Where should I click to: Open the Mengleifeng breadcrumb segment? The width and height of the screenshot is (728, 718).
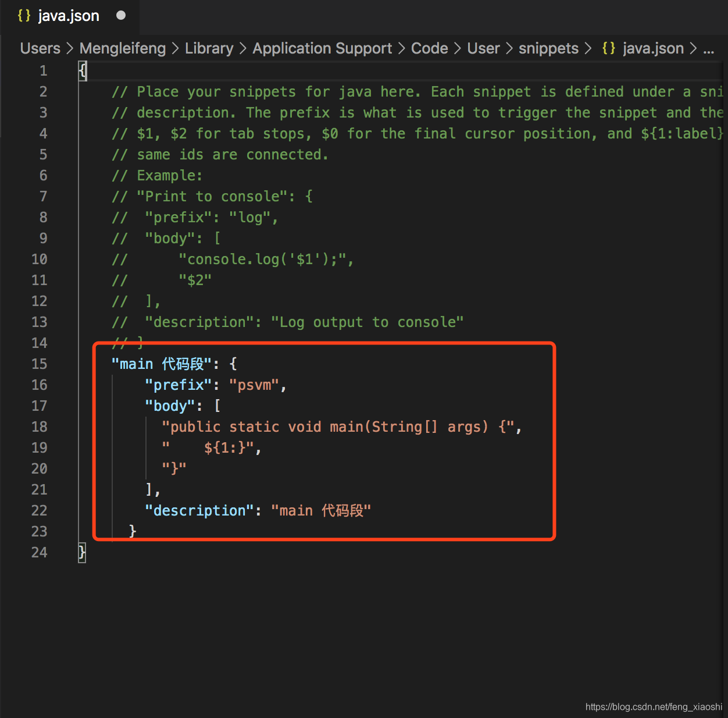point(123,48)
